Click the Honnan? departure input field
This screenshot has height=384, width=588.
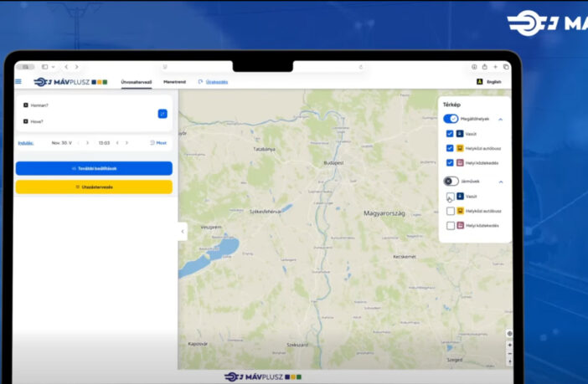(x=88, y=105)
